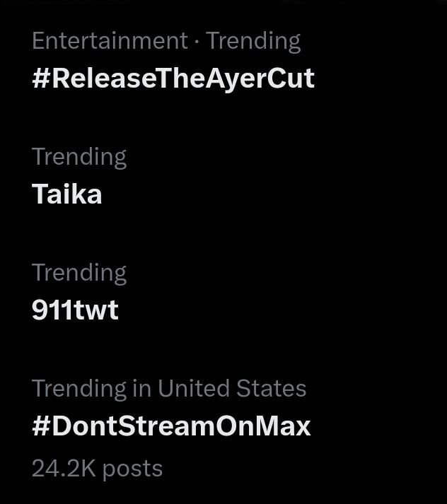447x504 pixels.
Task: Click the dot separator after Entertainment
Action: click(x=197, y=41)
